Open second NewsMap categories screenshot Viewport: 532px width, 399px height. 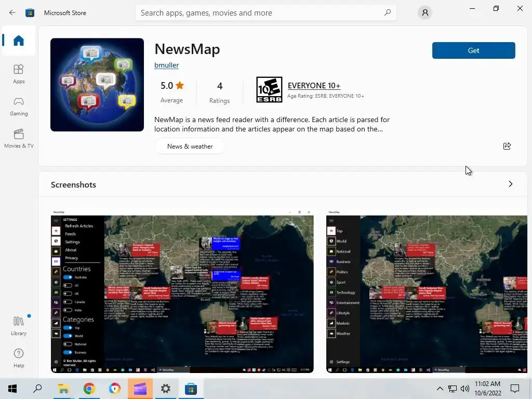[x=427, y=291]
